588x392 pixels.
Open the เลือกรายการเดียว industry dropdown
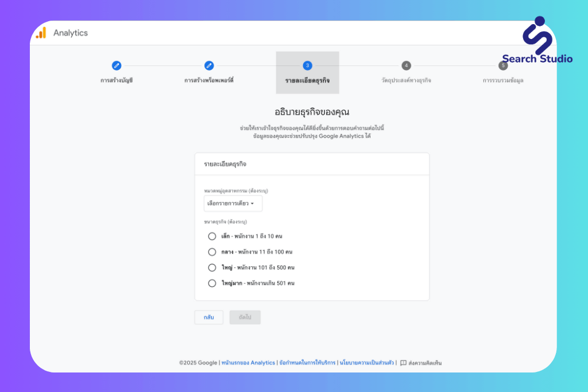(233, 204)
